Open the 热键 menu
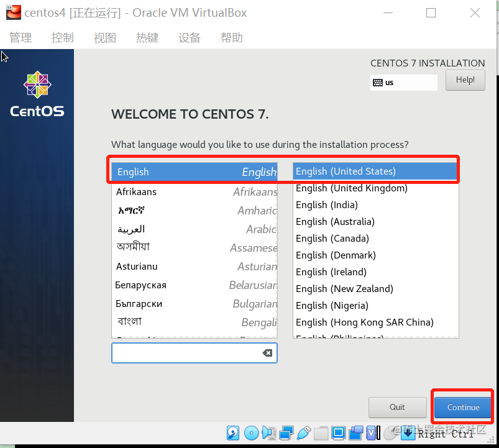The height and width of the screenshot is (448, 499). point(147,37)
